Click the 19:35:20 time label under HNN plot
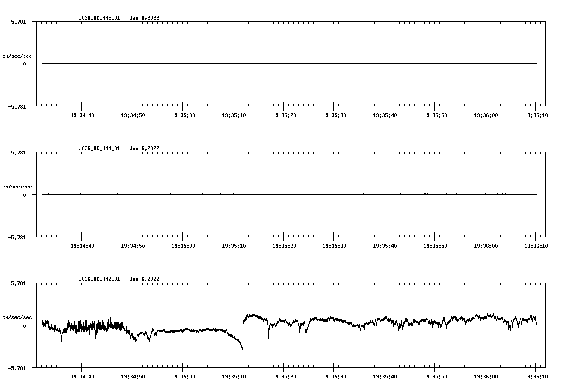 (284, 246)
